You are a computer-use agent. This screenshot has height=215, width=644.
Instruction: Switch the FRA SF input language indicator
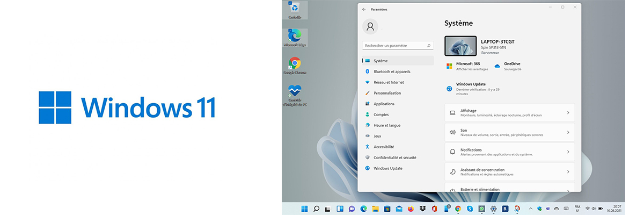click(x=577, y=209)
